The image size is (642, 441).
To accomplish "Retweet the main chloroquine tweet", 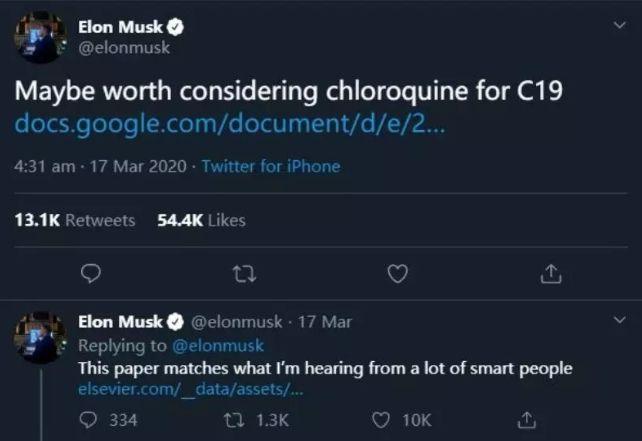I will tap(244, 274).
